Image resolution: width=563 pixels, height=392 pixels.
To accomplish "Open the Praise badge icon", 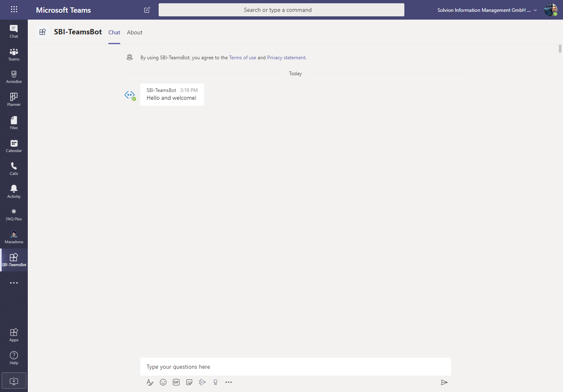I will coord(215,382).
